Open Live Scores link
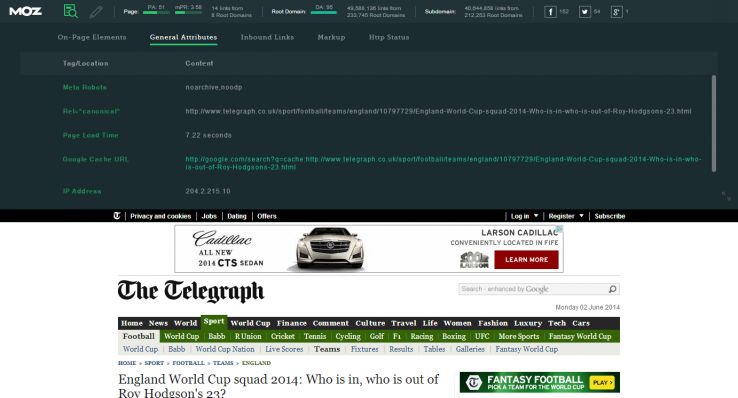Screen dimensions: 738x398 pos(284,349)
